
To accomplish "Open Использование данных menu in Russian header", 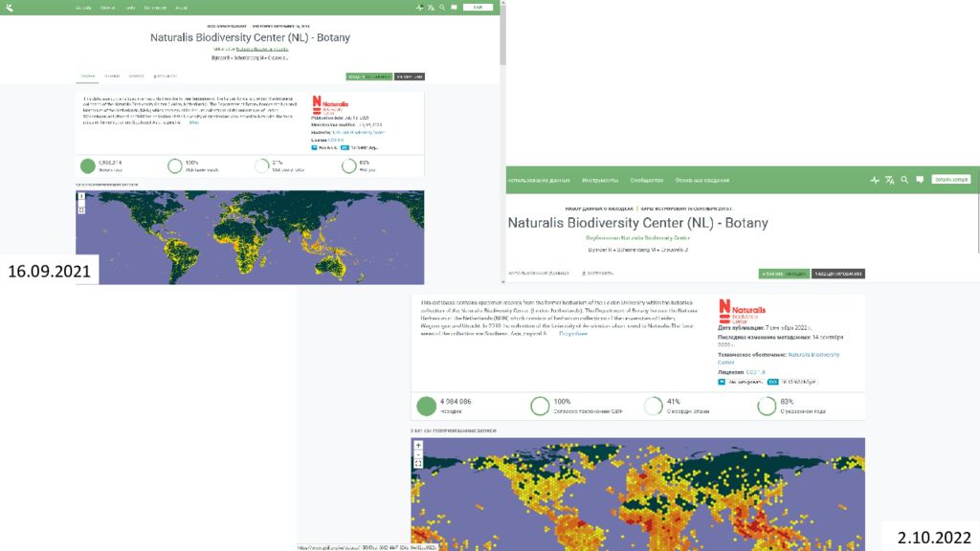I will click(x=539, y=181).
